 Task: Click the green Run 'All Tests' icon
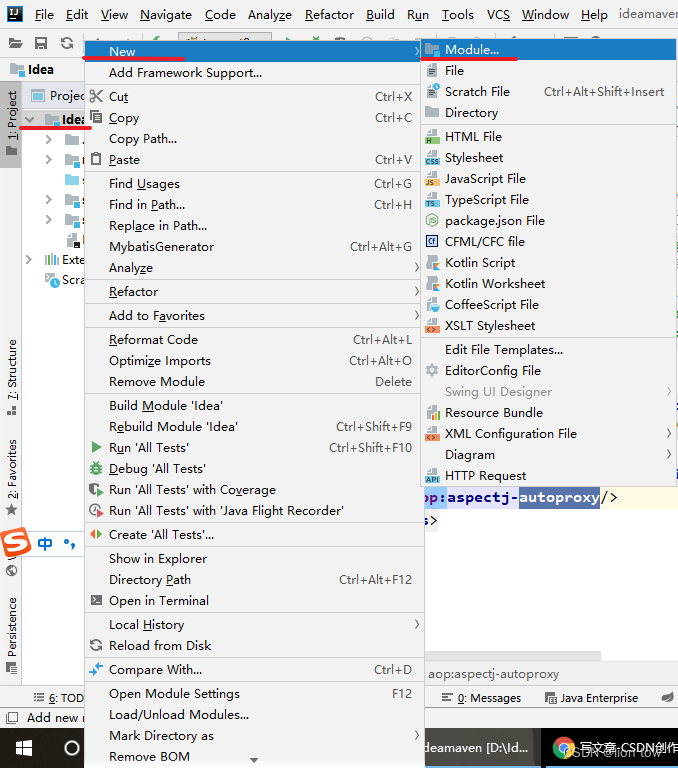coord(96,447)
